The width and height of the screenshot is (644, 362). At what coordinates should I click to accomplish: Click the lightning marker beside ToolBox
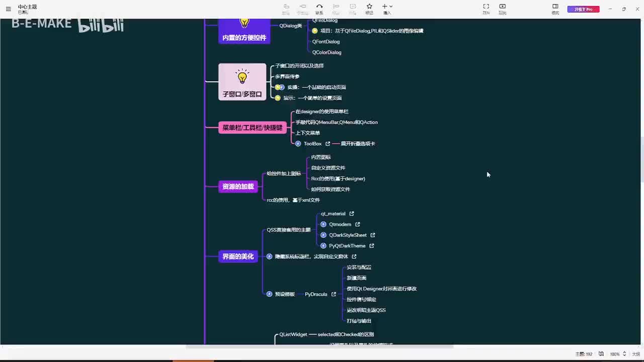pyautogui.click(x=298, y=144)
